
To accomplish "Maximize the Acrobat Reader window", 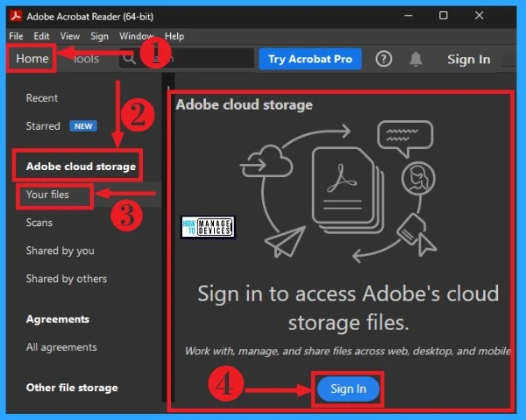I will [x=443, y=16].
